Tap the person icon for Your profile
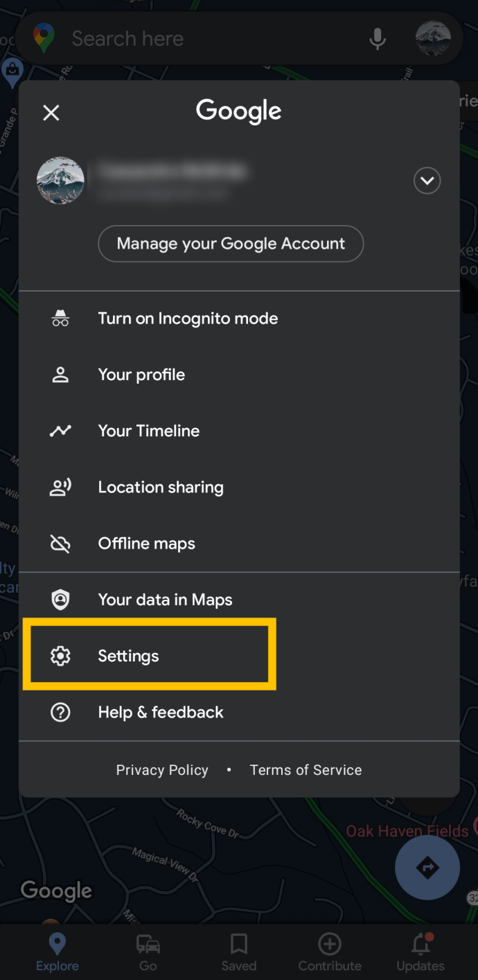 point(60,375)
